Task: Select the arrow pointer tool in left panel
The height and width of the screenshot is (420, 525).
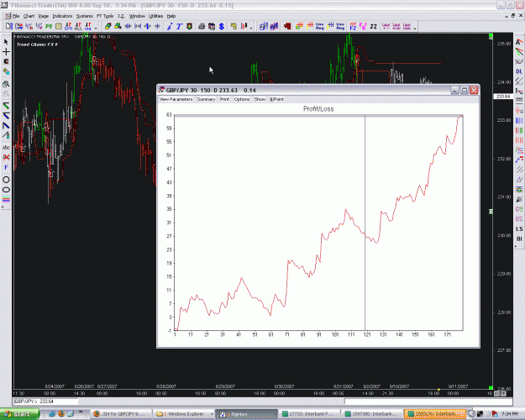Action: pos(6,42)
